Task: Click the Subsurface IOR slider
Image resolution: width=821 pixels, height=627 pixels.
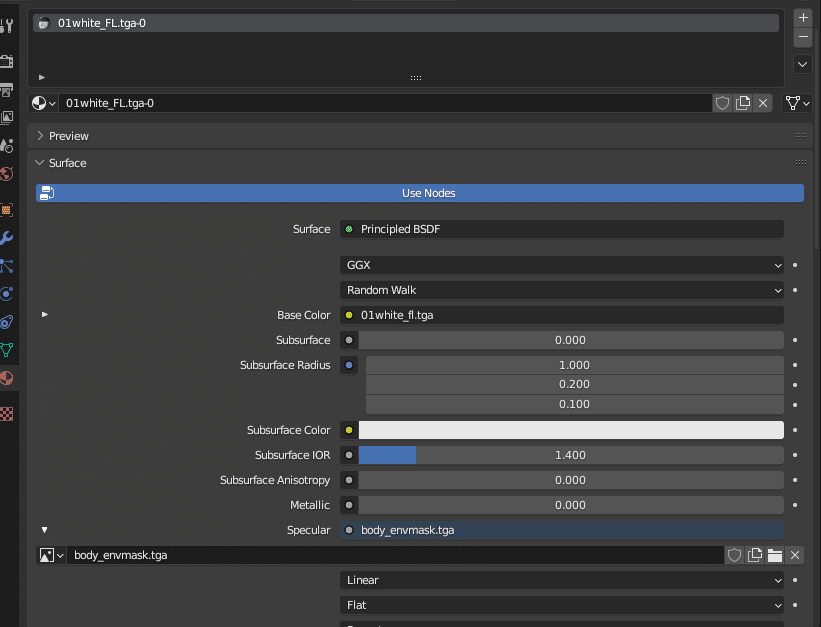Action: [570, 455]
